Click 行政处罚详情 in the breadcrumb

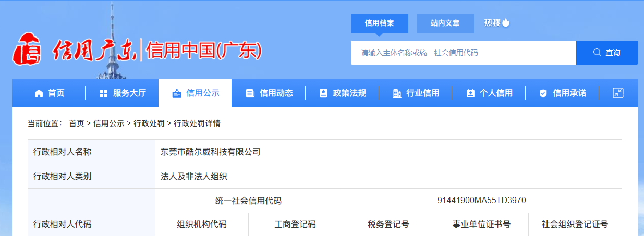[197, 123]
